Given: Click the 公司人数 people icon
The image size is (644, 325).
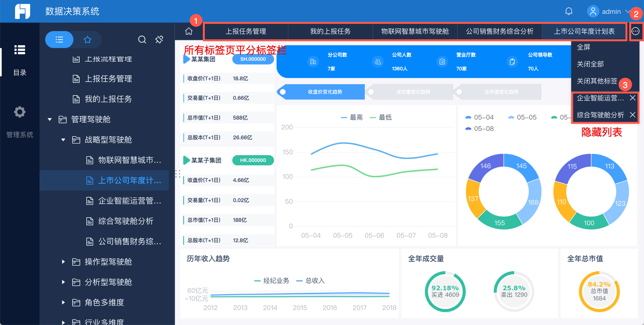Looking at the screenshot, I should (378, 62).
